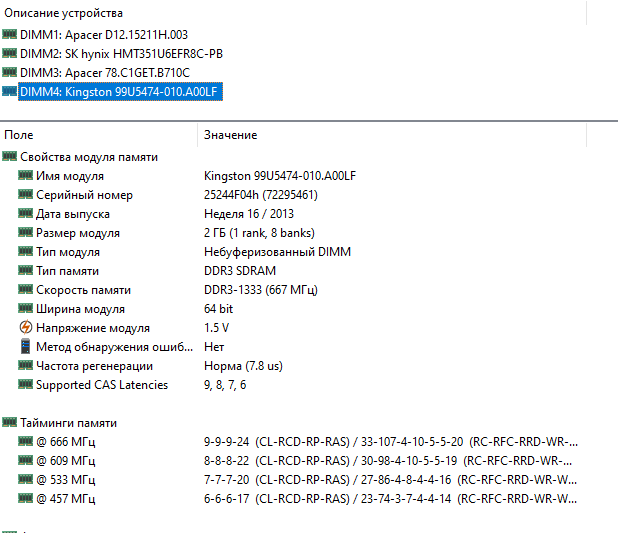Click the server icon beside 'Метод обнаружения ошиб...'
Image resolution: width=618 pixels, height=533 pixels.
coord(26,346)
